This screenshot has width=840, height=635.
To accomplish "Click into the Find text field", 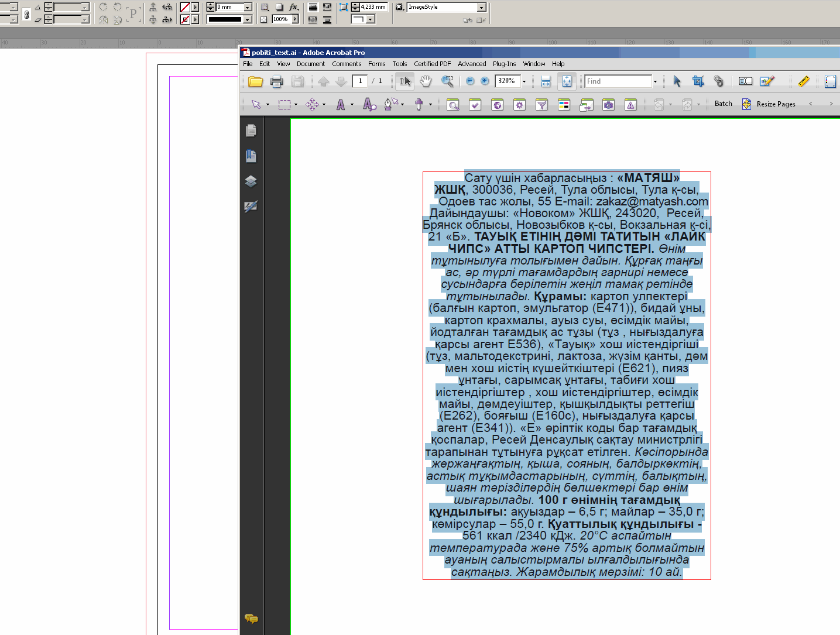I will click(618, 81).
